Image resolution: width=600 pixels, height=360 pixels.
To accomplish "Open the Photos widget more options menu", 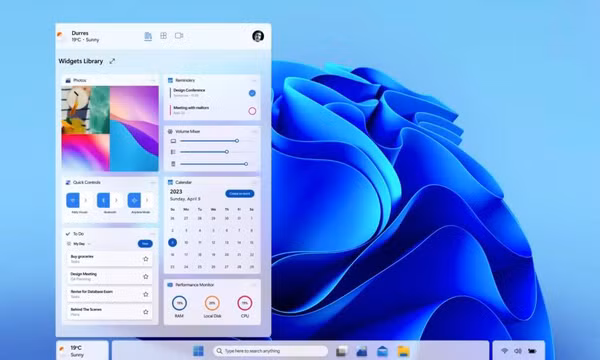I will 153,80.
